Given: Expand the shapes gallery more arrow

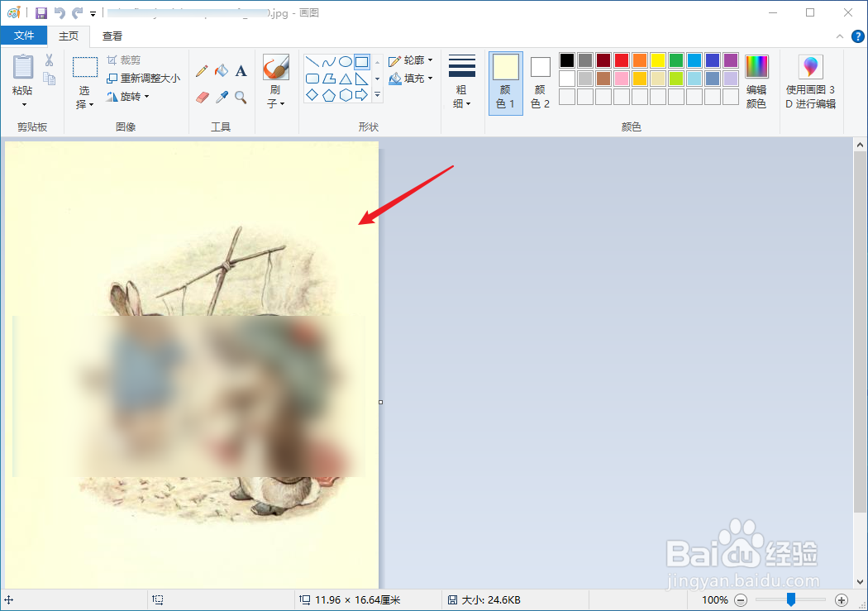Looking at the screenshot, I should coord(378,95).
